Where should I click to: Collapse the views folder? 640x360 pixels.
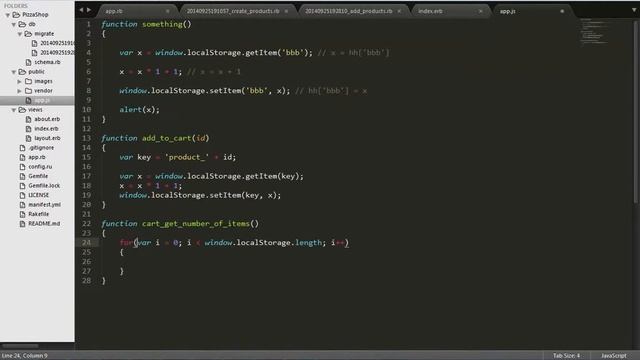[14, 110]
